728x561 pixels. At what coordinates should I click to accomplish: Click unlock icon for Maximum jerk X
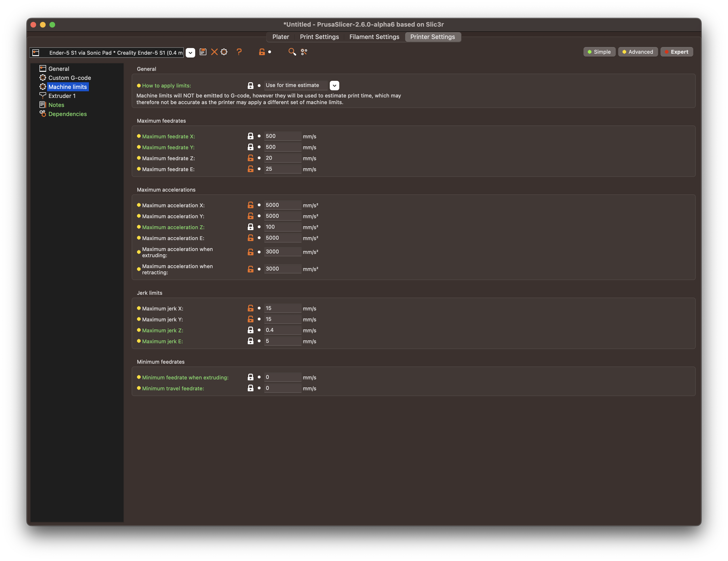coord(250,308)
